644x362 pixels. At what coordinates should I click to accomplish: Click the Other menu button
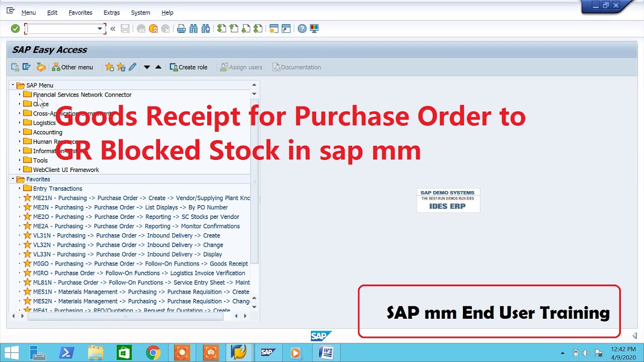tap(72, 67)
